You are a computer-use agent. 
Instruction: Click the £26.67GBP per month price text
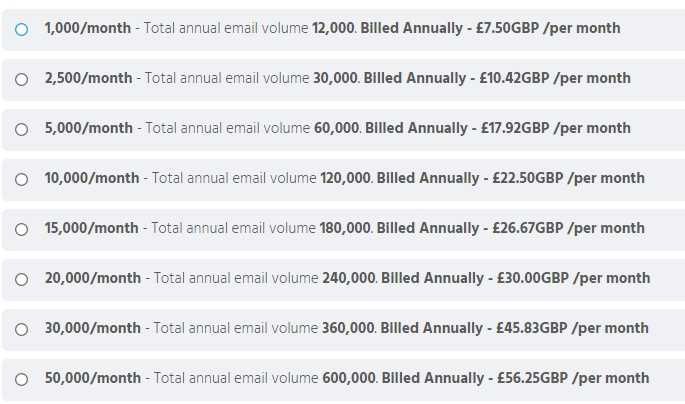568,228
